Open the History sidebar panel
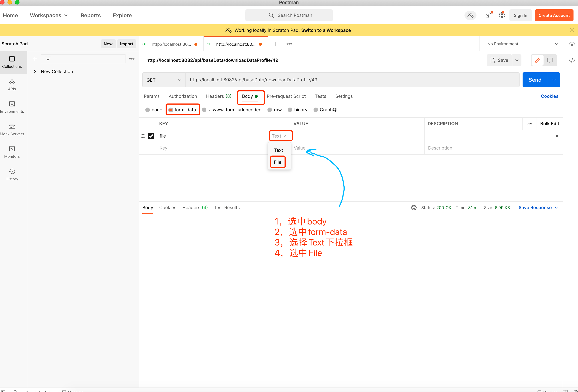 12,174
